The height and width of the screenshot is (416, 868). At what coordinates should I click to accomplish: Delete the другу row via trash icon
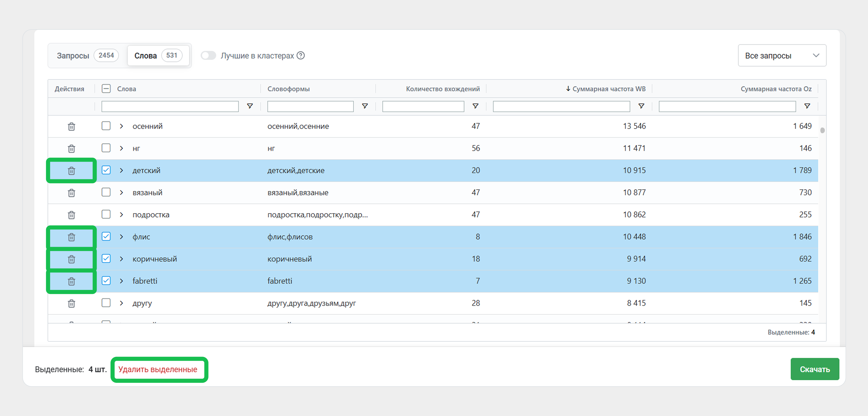tap(71, 303)
